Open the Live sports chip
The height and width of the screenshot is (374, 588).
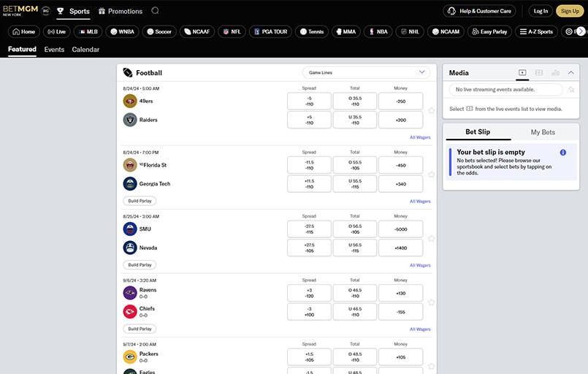[x=57, y=32]
